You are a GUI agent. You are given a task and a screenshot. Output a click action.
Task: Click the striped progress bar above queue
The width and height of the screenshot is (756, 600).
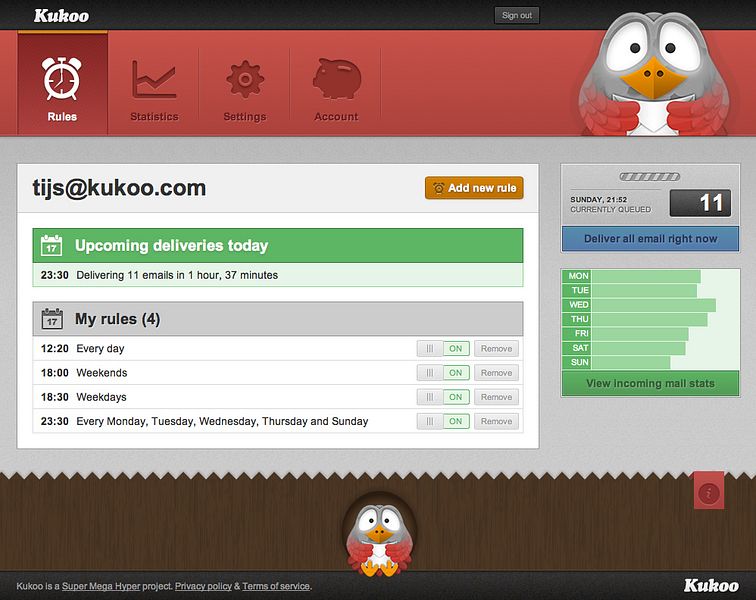coord(650,177)
